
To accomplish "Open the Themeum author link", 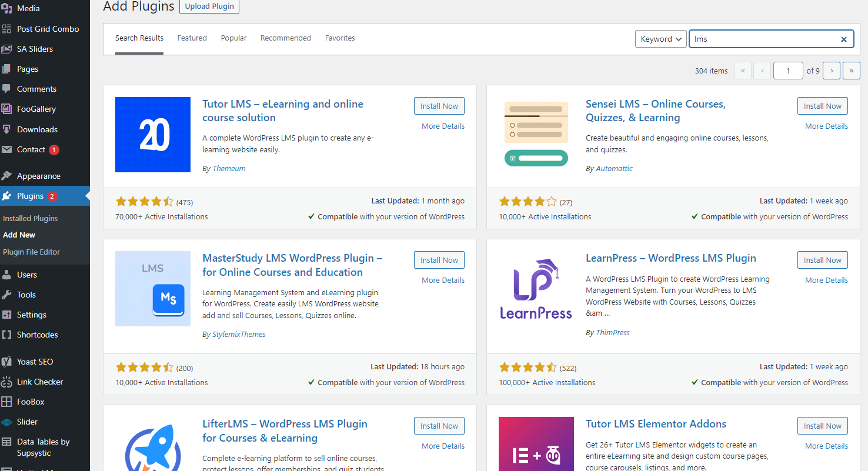I will point(229,169).
